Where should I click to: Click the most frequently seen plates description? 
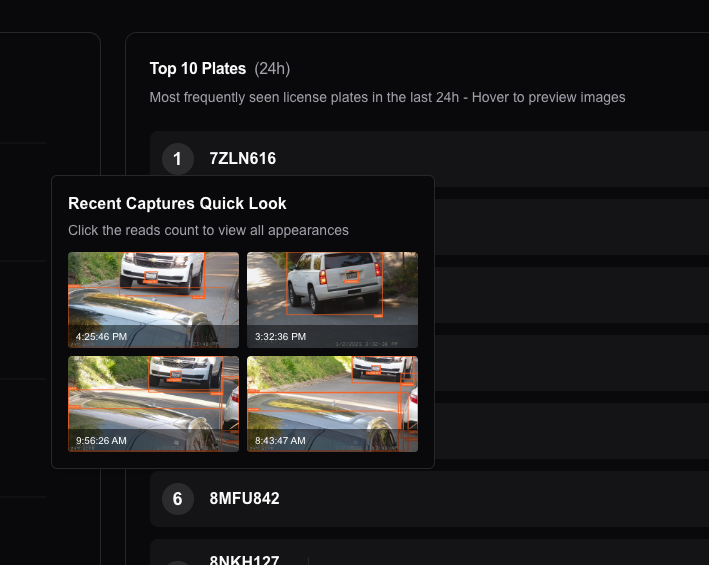coord(387,97)
